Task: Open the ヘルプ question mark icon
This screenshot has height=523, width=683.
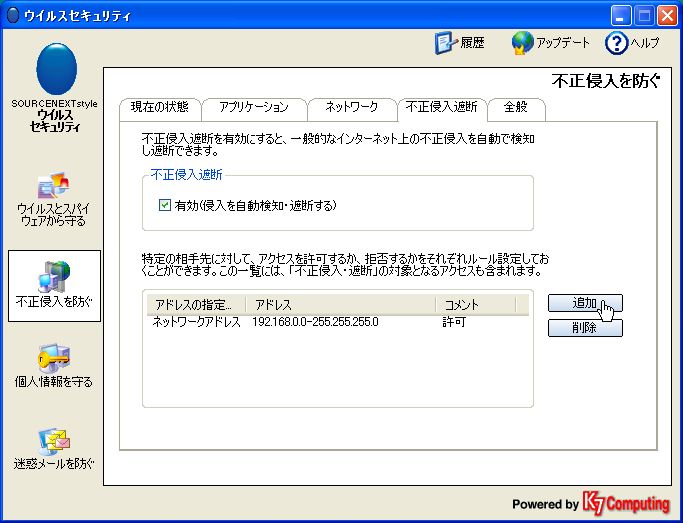Action: click(616, 43)
